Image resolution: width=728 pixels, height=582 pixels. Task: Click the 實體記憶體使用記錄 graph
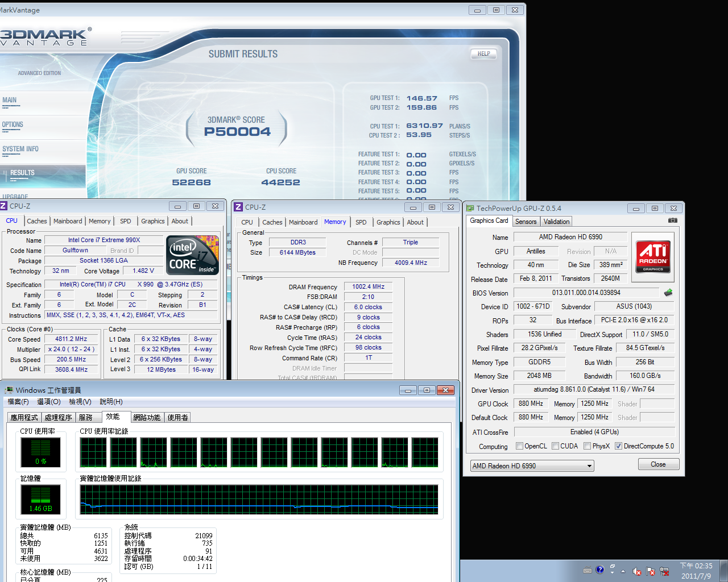pyautogui.click(x=259, y=500)
